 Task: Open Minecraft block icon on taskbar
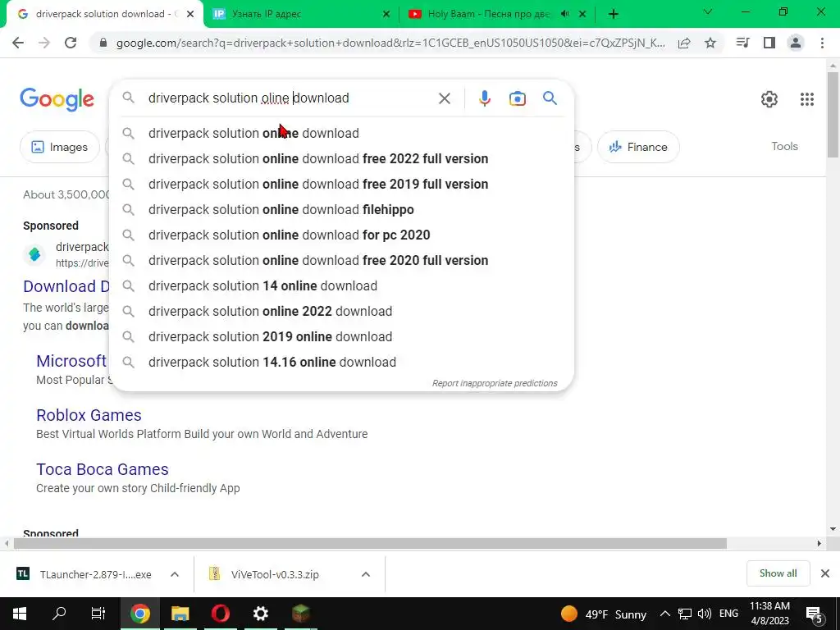300,614
